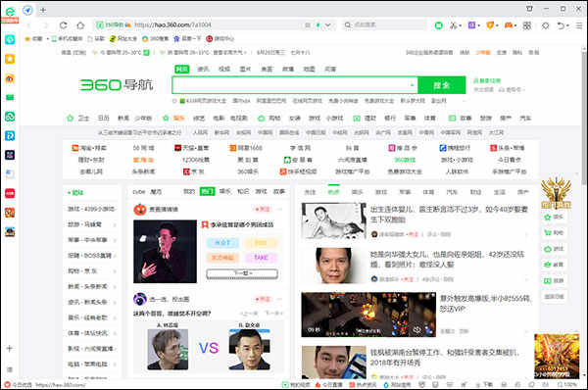Open the news headline beside the black-and-white photo
The image size is (588, 390).
coord(449,215)
